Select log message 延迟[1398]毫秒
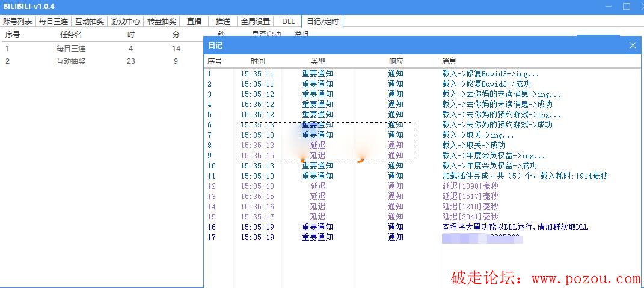The width and height of the screenshot is (644, 288). [470, 186]
